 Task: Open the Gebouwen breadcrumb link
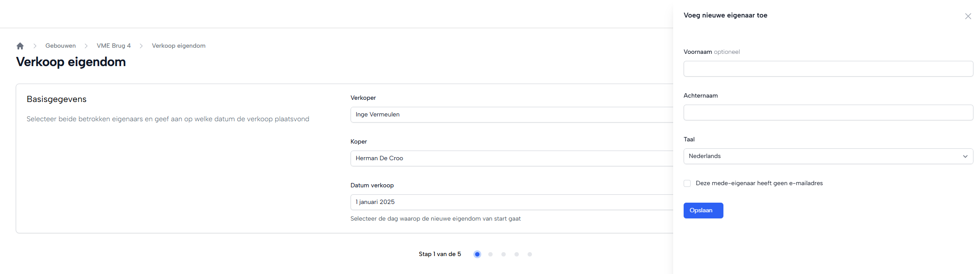click(x=60, y=46)
